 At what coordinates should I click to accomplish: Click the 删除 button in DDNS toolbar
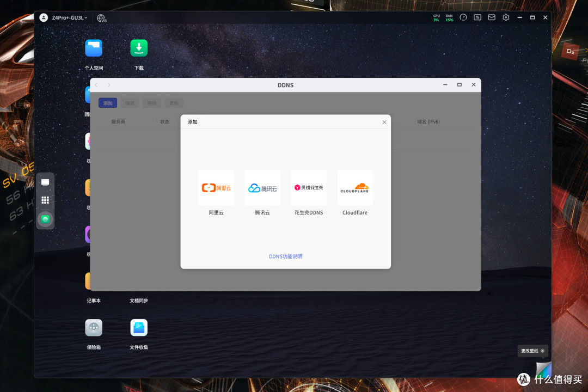coord(152,103)
